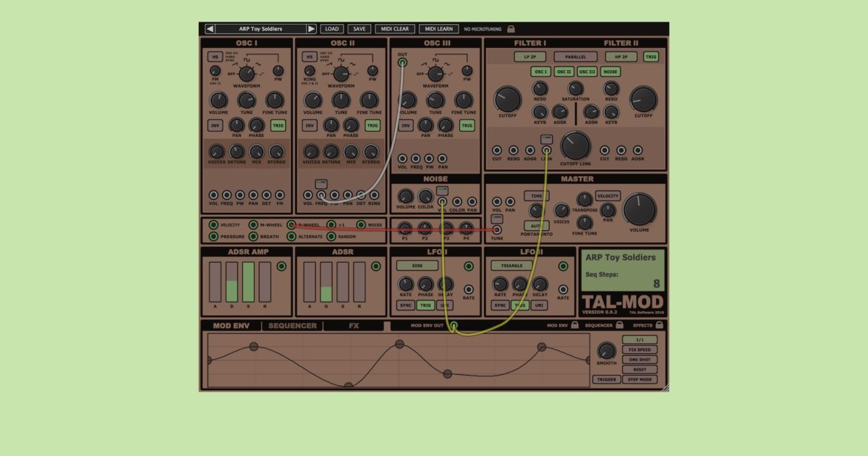Switch to the SEQUENCER tab
Viewport: 868px width, 456px height.
[292, 326]
